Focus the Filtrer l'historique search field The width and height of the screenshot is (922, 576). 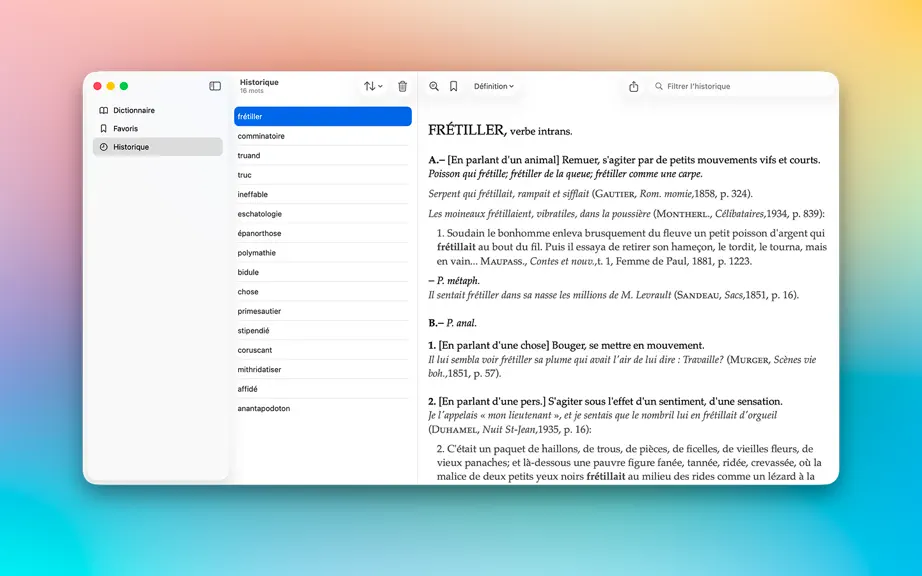[742, 86]
